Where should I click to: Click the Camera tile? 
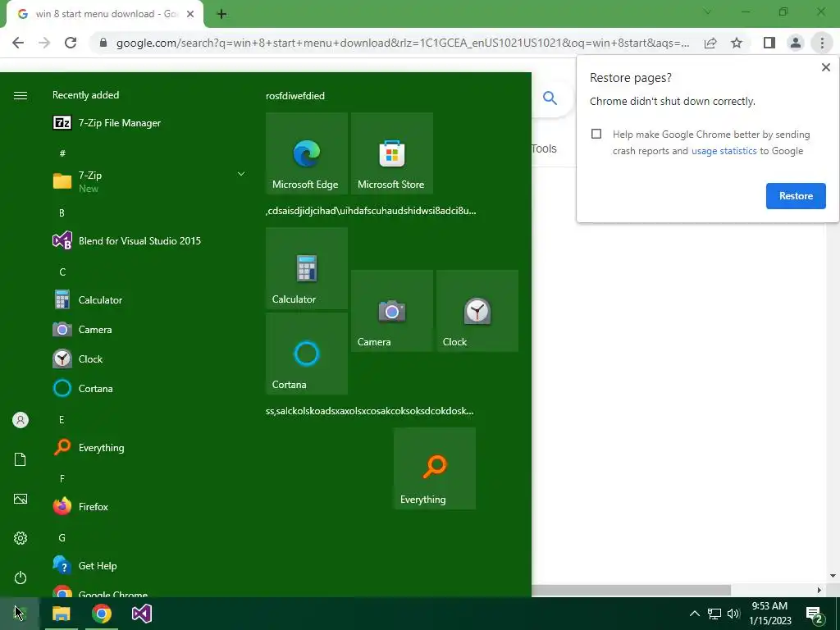(x=391, y=311)
